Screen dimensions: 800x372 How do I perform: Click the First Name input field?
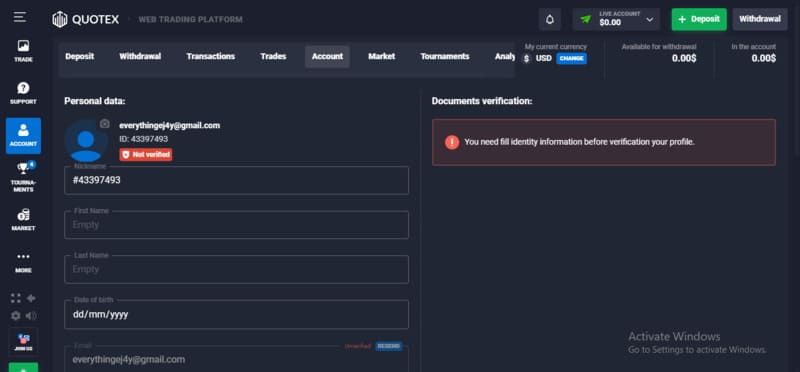coord(236,225)
